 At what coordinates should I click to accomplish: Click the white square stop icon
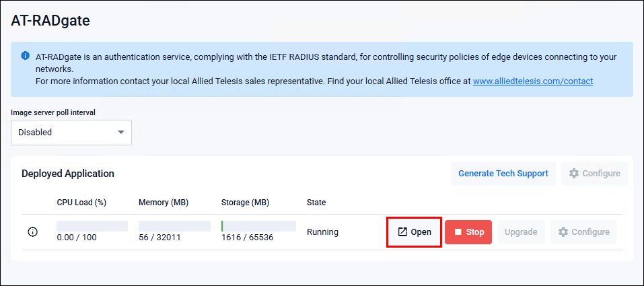(x=458, y=232)
